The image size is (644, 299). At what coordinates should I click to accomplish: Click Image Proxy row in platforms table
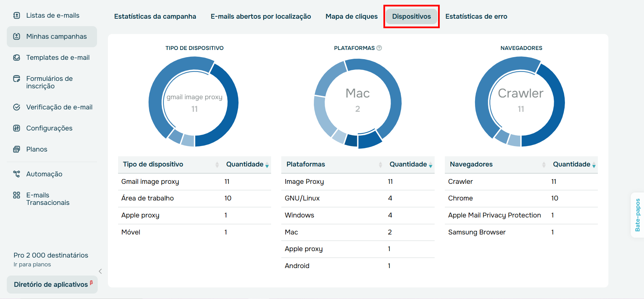pos(358,182)
